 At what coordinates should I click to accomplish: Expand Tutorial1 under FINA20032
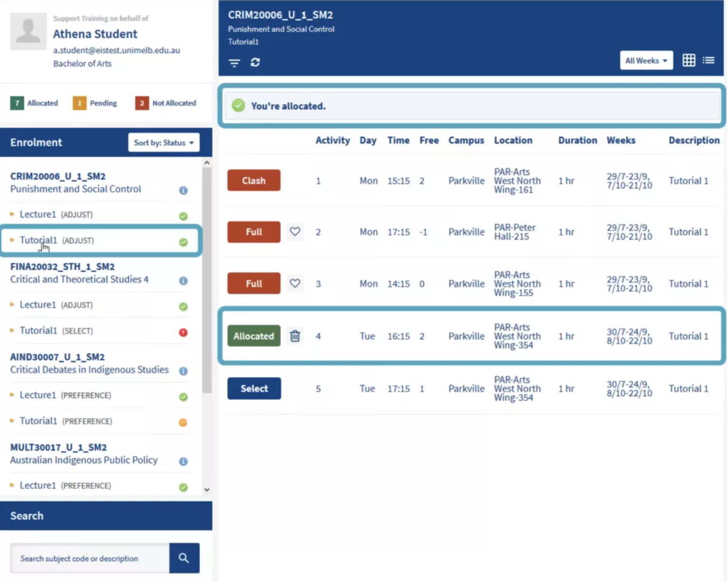click(38, 330)
